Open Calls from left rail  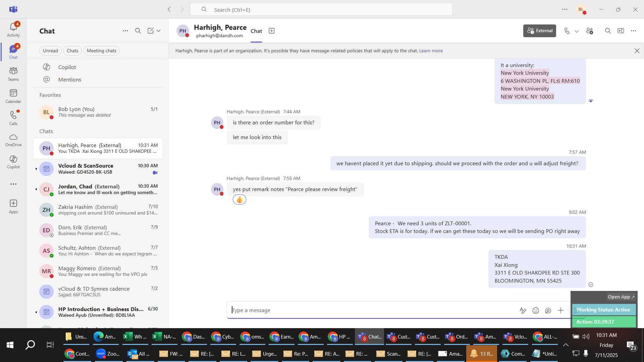[x=13, y=118]
